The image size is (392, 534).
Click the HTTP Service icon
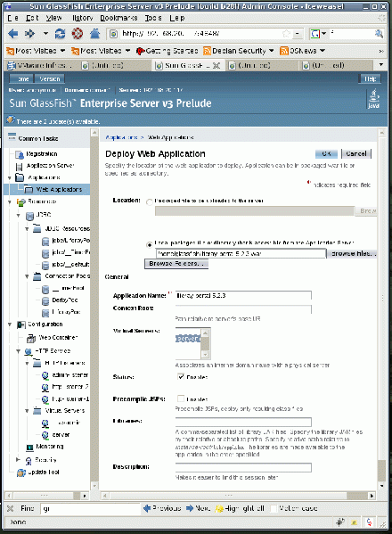coord(29,351)
